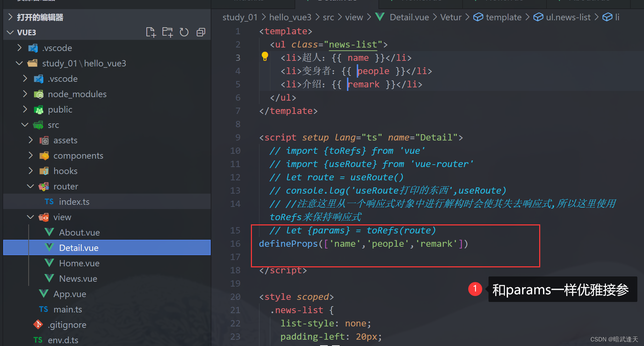
Task: Click the TS icon next to main.ts
Action: click(43, 309)
